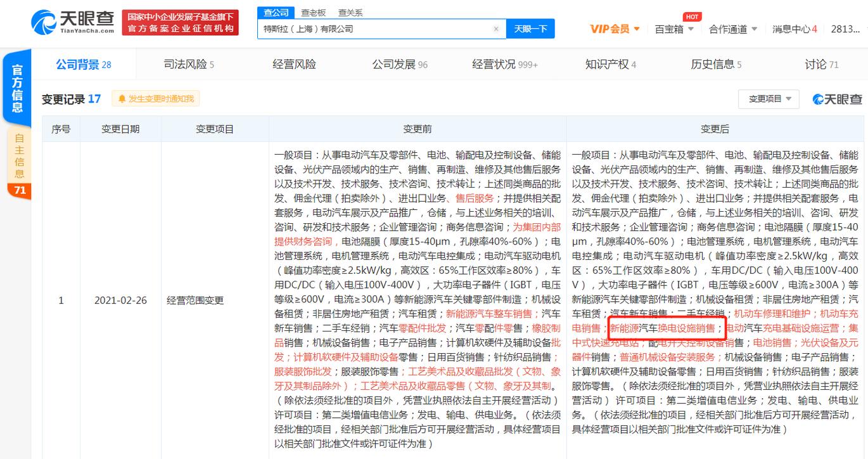Click the red 机动车修理和维护 text
Image resolution: width=868 pixels, height=459 pixels.
774,314
